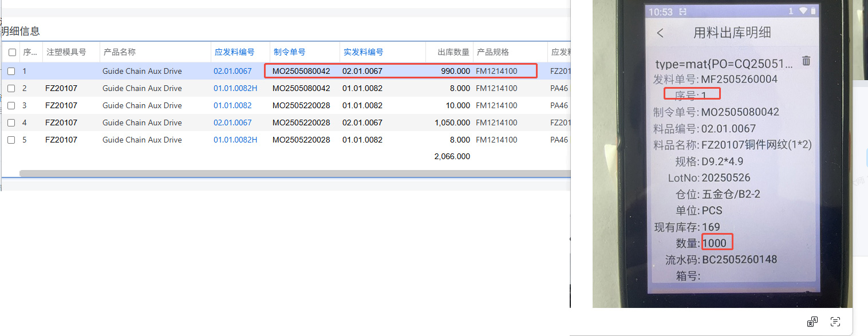Open the 02.01.0067 应发料编号 link in row 1
This screenshot has width=868, height=336.
[232, 72]
